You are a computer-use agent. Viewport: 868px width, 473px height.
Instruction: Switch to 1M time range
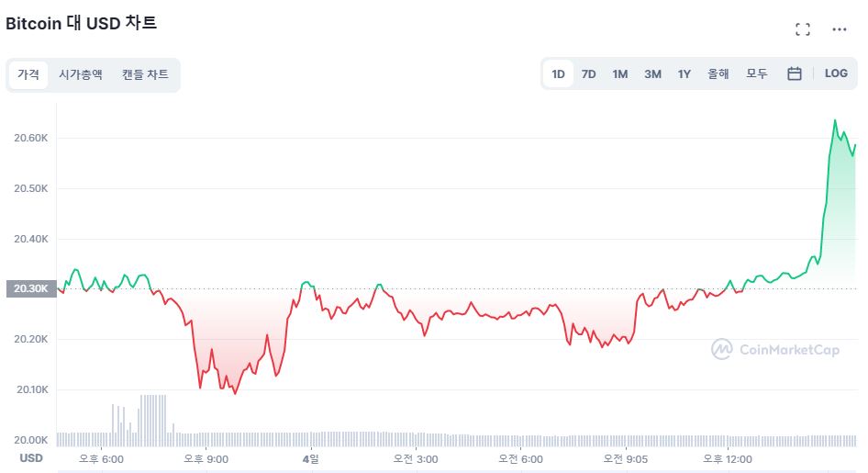coord(620,74)
